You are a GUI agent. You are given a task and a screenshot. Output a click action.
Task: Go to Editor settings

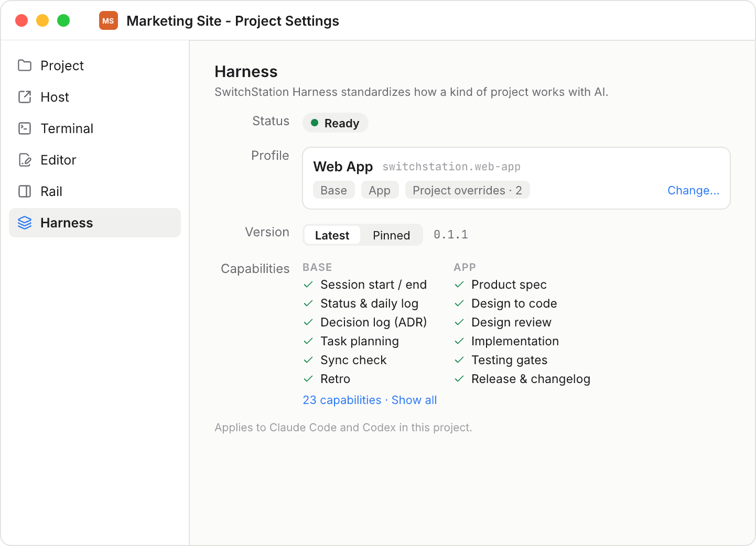point(95,160)
